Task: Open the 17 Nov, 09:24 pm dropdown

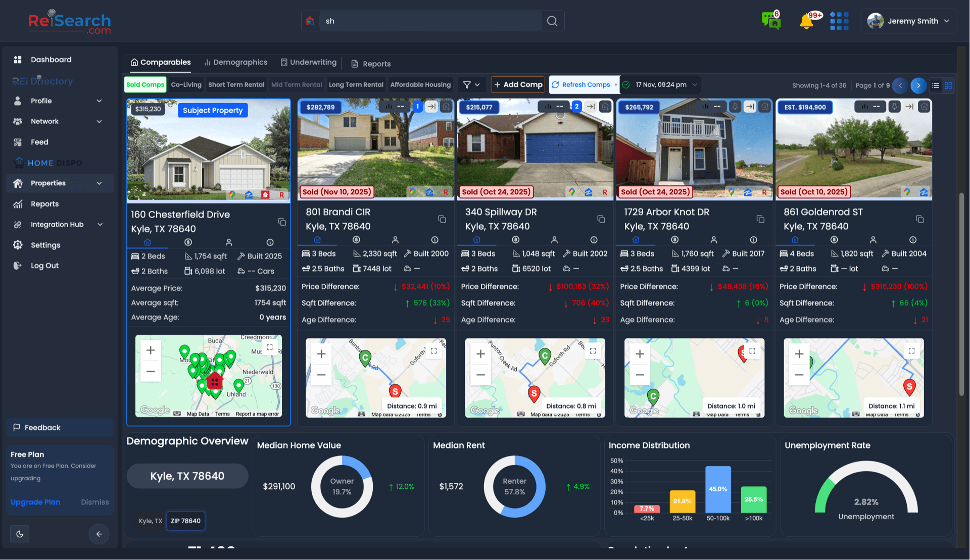Action: (660, 85)
